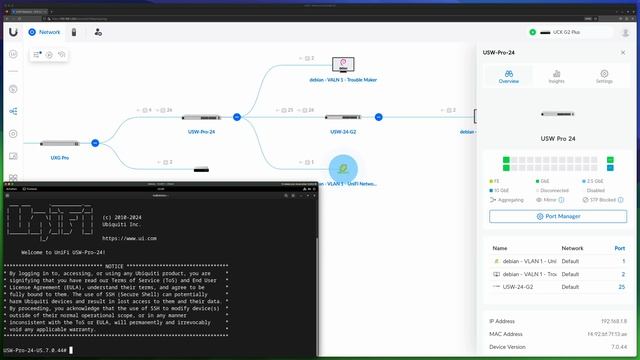Click the user avatar at the top right
Screen dimensions: 640x360
625,32
